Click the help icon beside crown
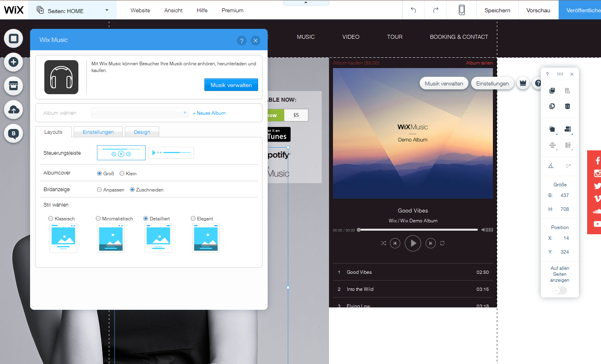601x364 pixels. point(538,83)
